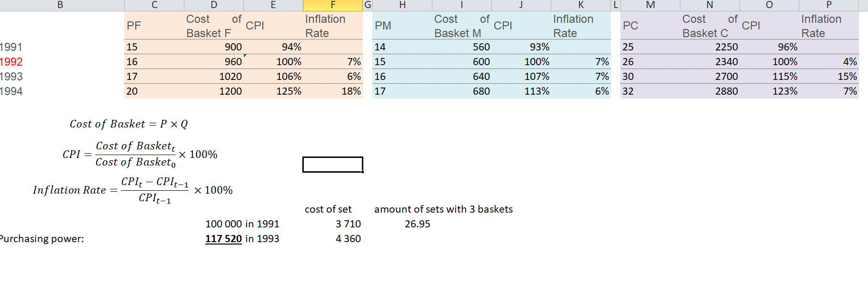868x284 pixels.
Task: Click the 'amount of sets with 3 baskets' label
Action: pos(444,209)
